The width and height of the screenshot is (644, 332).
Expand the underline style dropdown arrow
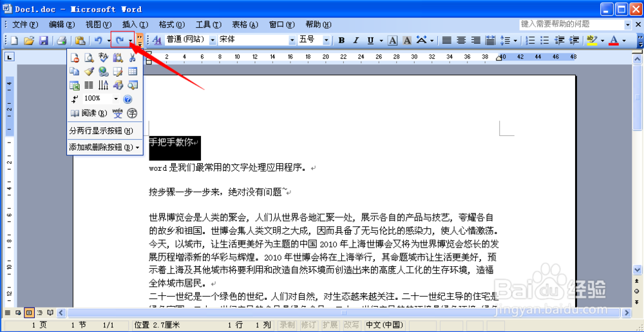coord(381,40)
